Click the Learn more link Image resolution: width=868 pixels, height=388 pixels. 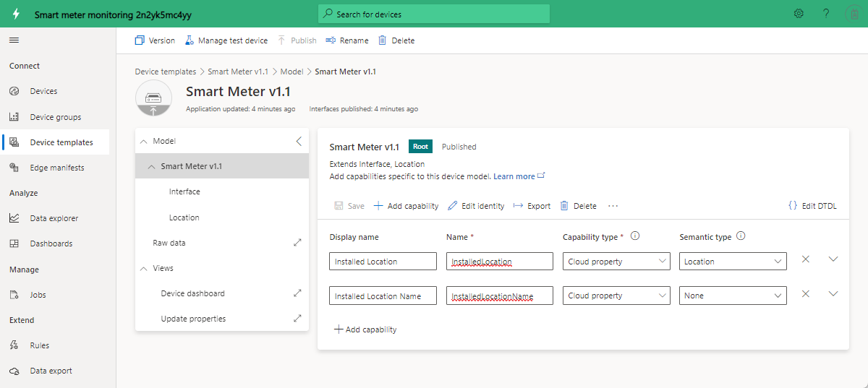pos(519,176)
